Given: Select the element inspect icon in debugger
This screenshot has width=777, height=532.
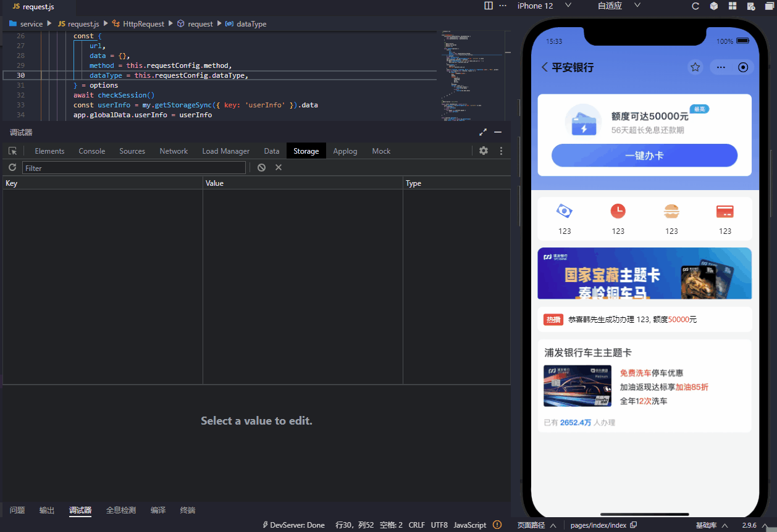Looking at the screenshot, I should 13,151.
